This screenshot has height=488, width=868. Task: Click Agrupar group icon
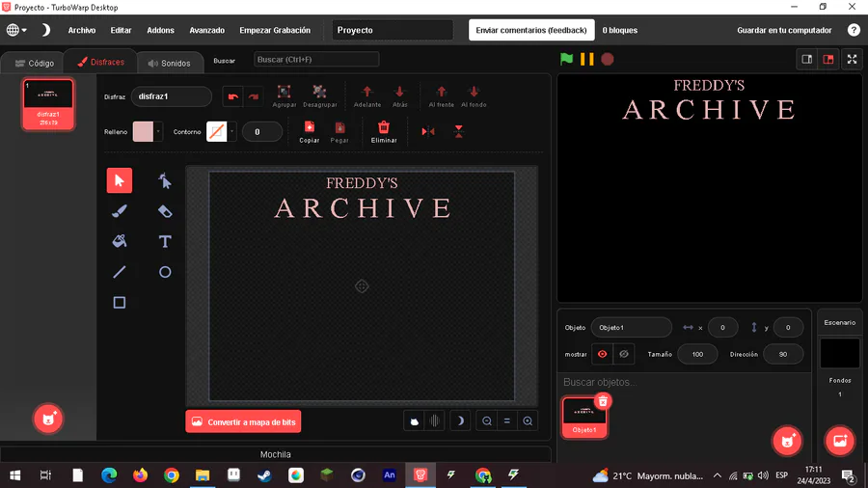click(284, 95)
